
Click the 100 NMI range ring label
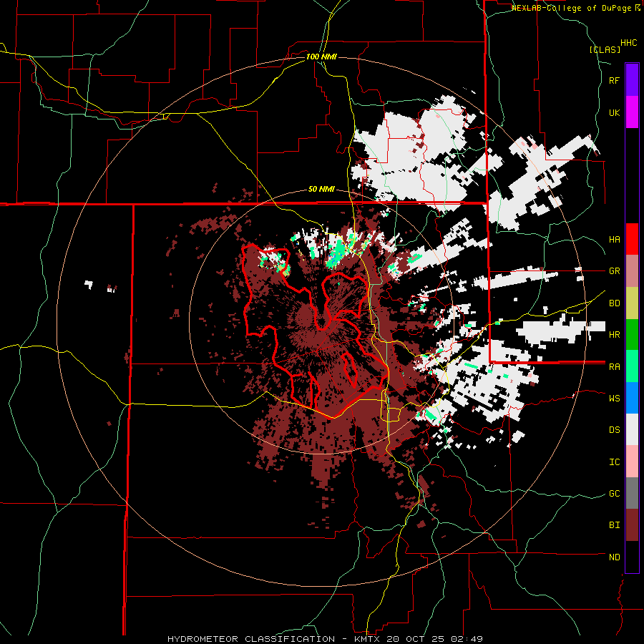pos(321,57)
